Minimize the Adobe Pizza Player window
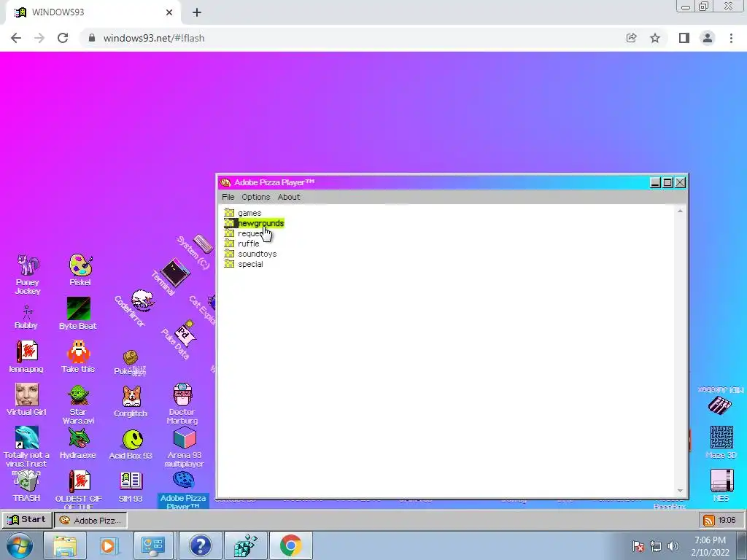747x560 pixels. tap(656, 182)
